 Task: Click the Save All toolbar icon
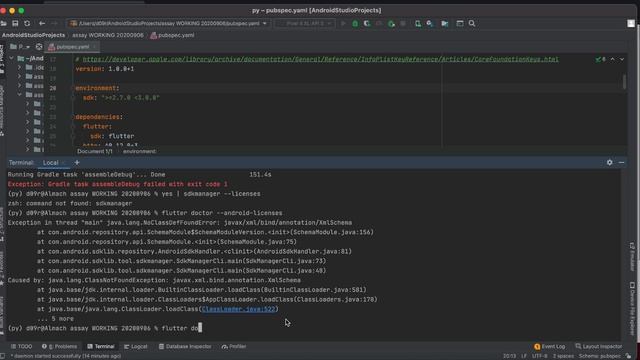click(x=15, y=24)
